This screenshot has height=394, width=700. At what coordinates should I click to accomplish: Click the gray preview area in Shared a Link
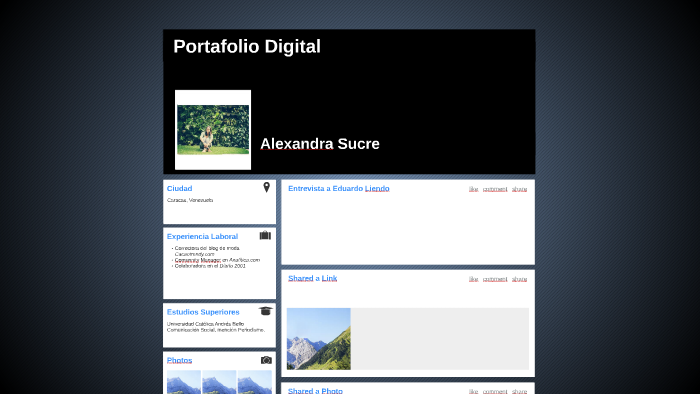click(440, 339)
